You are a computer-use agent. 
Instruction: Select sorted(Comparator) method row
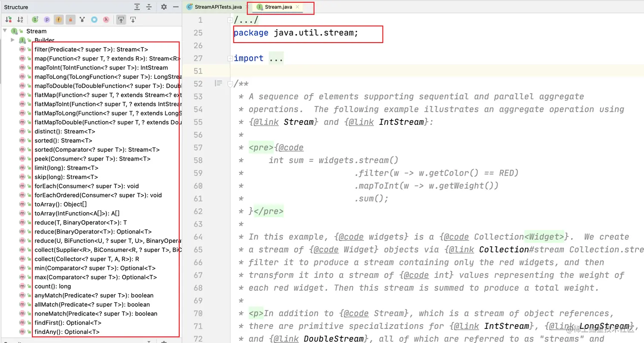pos(97,150)
